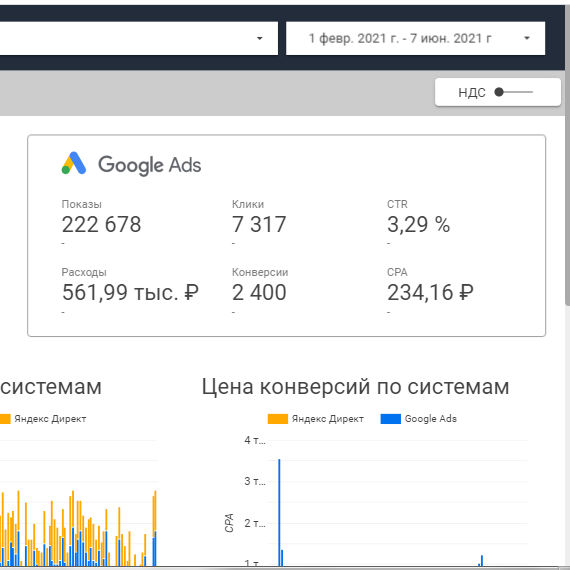This screenshot has height=570, width=570.
Task: Click the CPA axis label
Action: point(229,523)
